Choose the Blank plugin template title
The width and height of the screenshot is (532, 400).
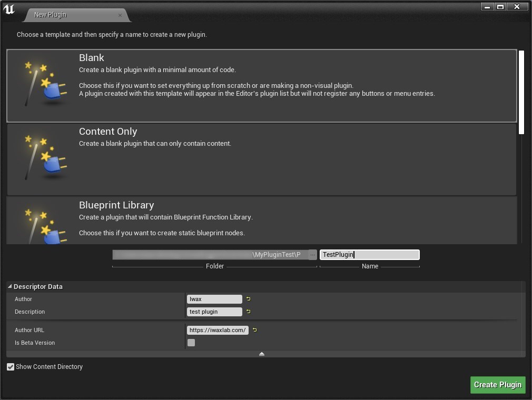pyautogui.click(x=92, y=57)
